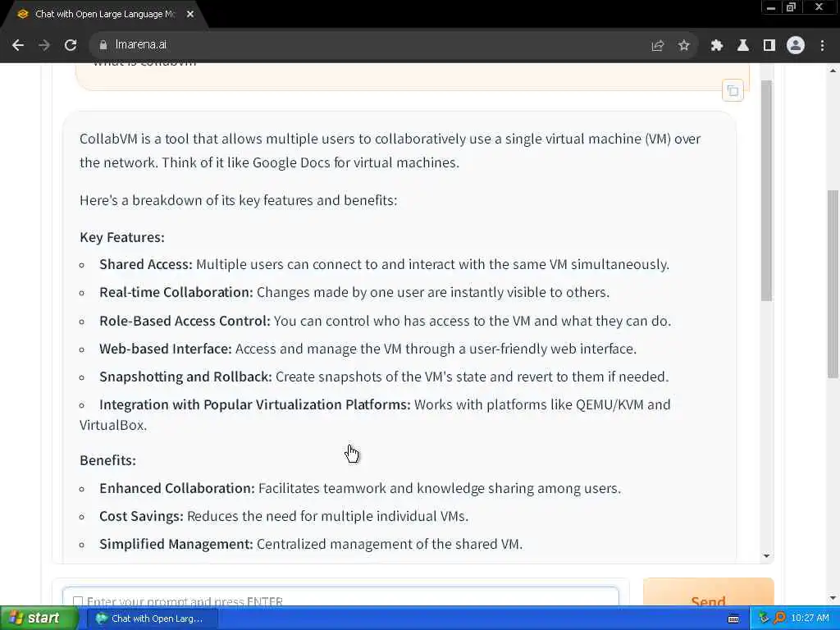The image size is (840, 630).
Task: Click the network tray icon
Action: 764,619
